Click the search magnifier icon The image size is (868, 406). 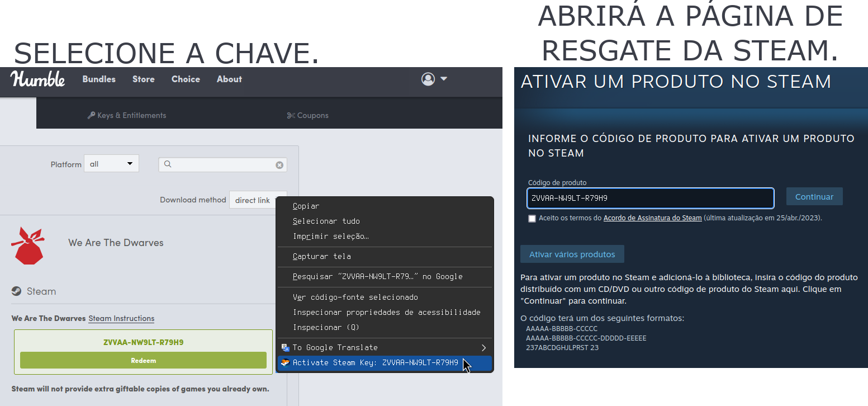tap(167, 164)
